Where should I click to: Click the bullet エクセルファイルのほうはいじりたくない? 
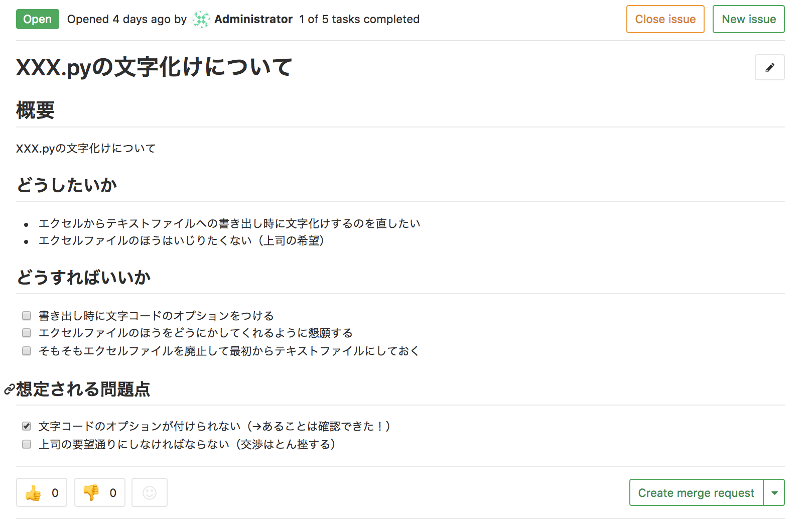182,240
